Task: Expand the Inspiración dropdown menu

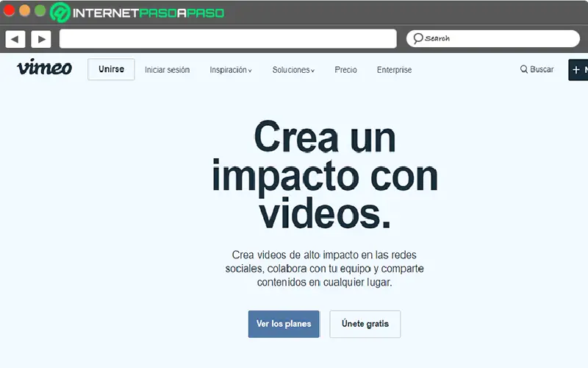Action: point(231,70)
